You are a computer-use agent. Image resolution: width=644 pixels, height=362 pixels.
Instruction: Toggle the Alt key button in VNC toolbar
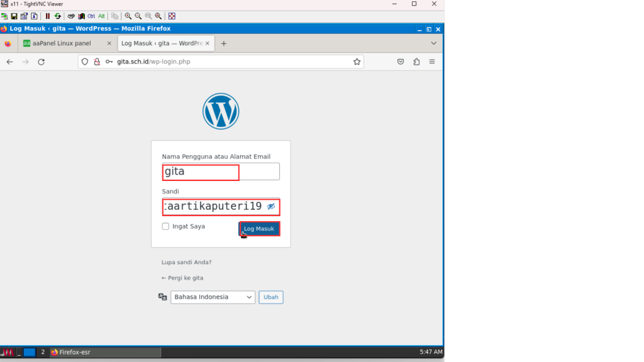tap(101, 16)
